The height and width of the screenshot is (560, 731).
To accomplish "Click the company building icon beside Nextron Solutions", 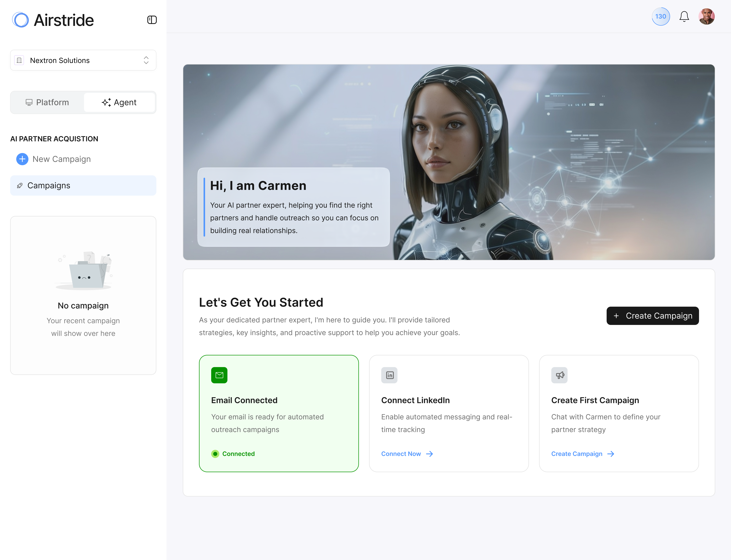I will click(x=19, y=60).
